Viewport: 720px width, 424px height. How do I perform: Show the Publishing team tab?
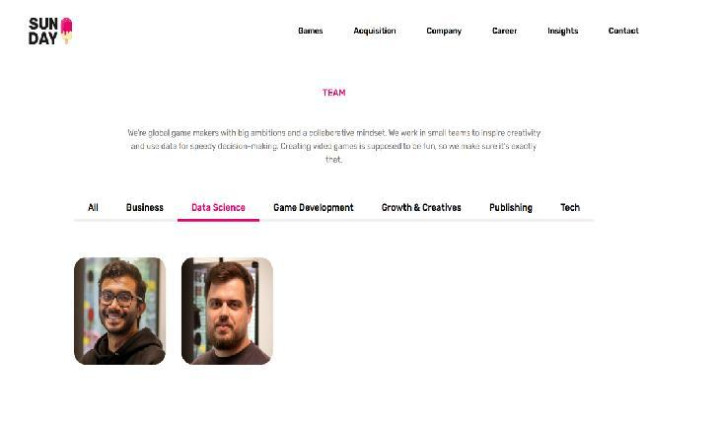(x=511, y=208)
